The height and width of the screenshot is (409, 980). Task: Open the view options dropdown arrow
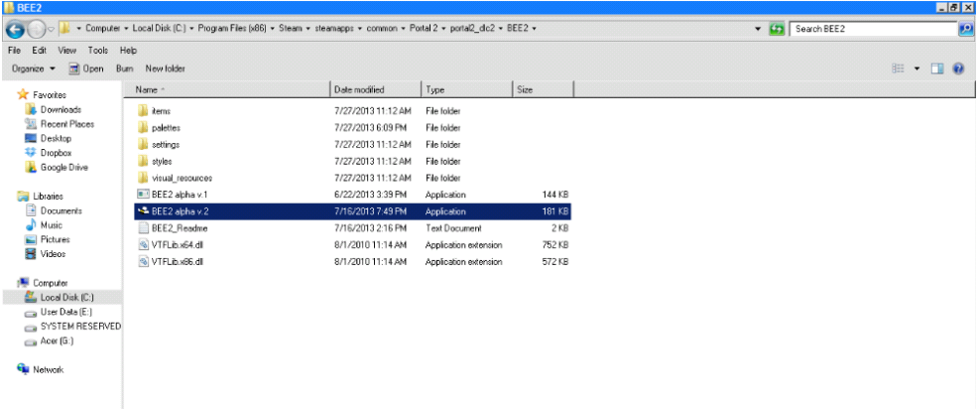917,68
